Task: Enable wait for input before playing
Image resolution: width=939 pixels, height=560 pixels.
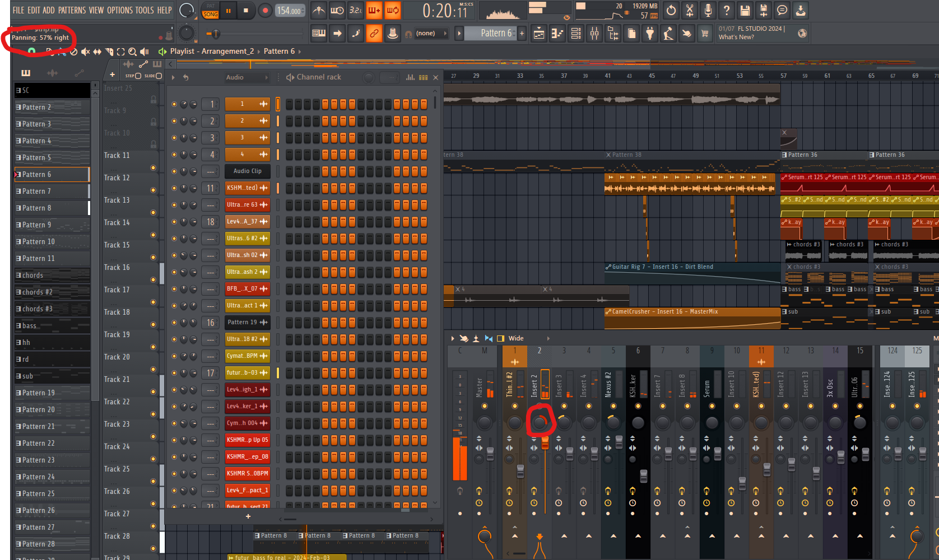Action: [337, 10]
